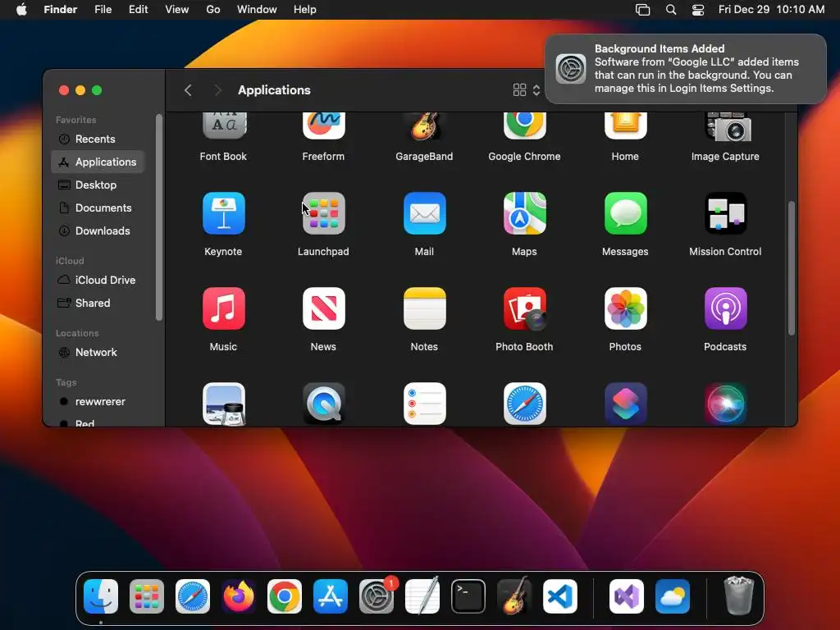
Task: Open App Store from the Dock
Action: click(x=331, y=596)
